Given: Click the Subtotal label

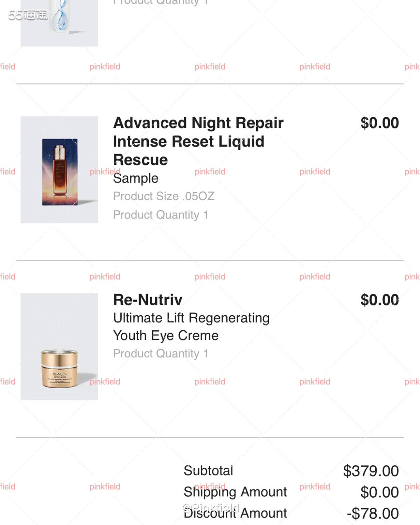Looking at the screenshot, I should 208,471.
